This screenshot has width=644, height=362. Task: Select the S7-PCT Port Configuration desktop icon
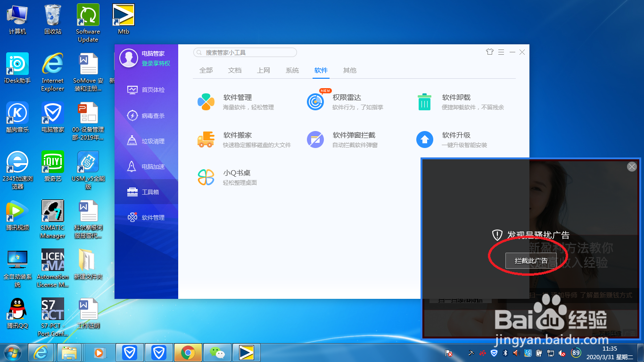pos(53,318)
